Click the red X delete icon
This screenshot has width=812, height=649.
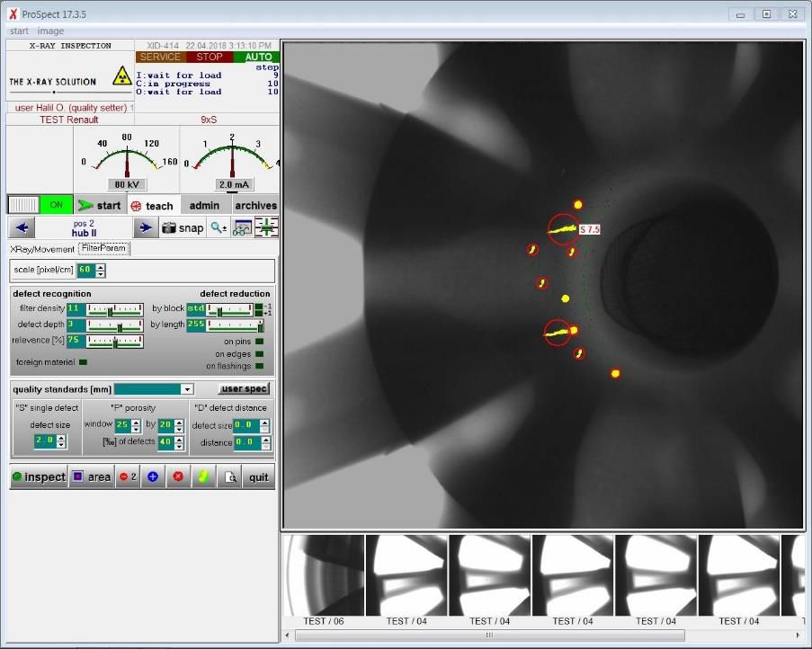coord(177,477)
